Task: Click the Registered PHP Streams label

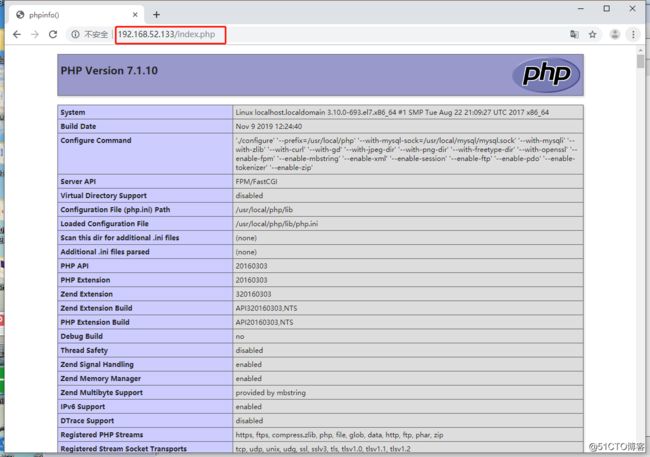Action: coord(102,435)
